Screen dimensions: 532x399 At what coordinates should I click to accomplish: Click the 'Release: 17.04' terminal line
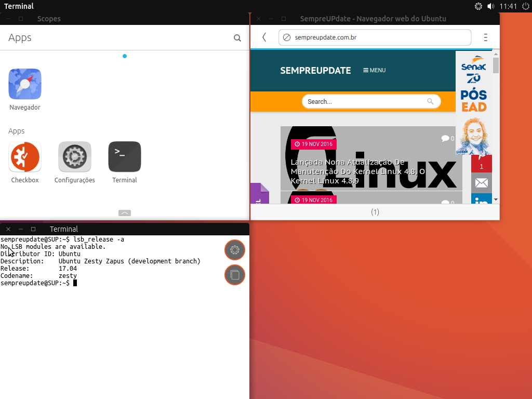point(38,269)
